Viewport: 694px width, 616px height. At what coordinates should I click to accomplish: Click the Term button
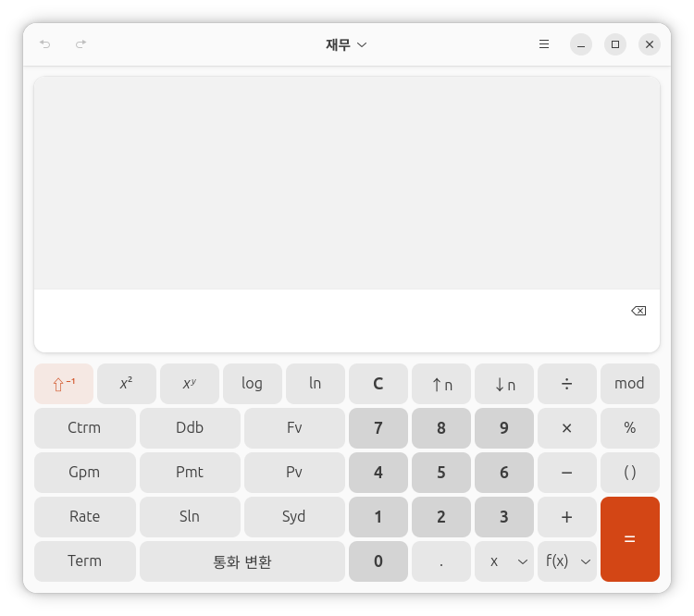pos(85,561)
